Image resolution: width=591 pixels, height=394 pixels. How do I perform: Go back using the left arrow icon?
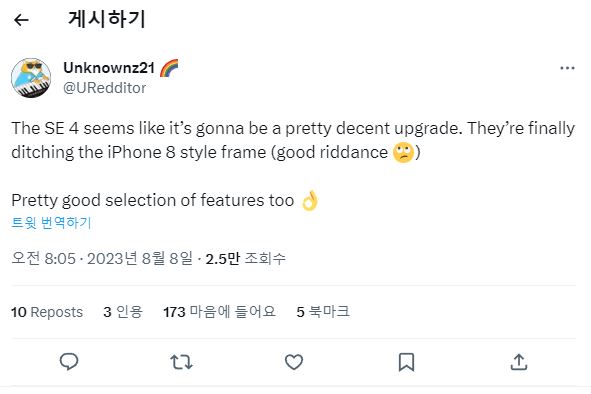coord(21,20)
